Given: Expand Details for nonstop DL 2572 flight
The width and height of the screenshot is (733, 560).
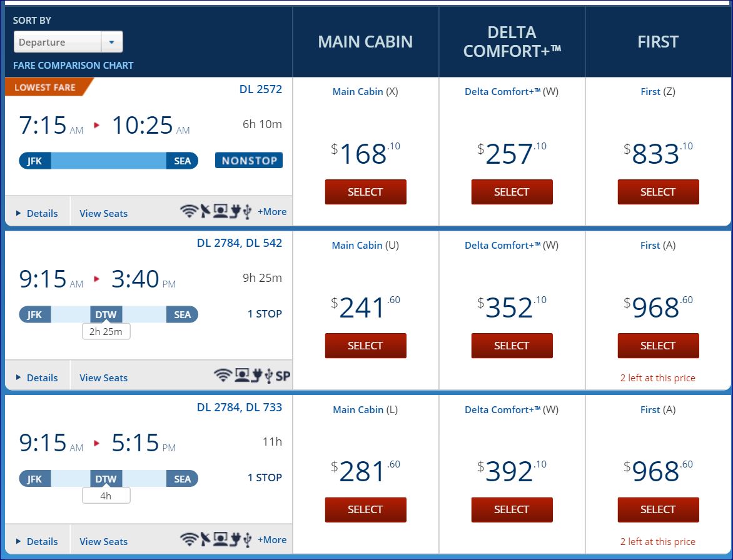Looking at the screenshot, I should [x=38, y=213].
